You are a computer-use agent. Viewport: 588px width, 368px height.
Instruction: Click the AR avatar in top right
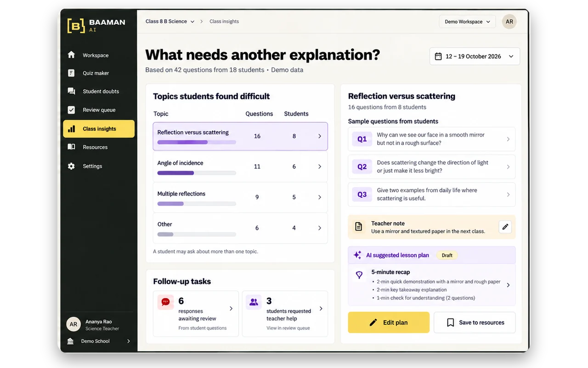(x=509, y=22)
